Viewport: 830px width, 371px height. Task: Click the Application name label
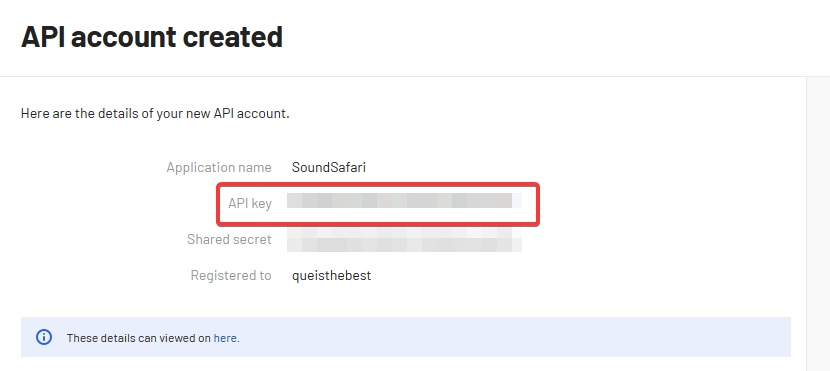click(x=219, y=168)
